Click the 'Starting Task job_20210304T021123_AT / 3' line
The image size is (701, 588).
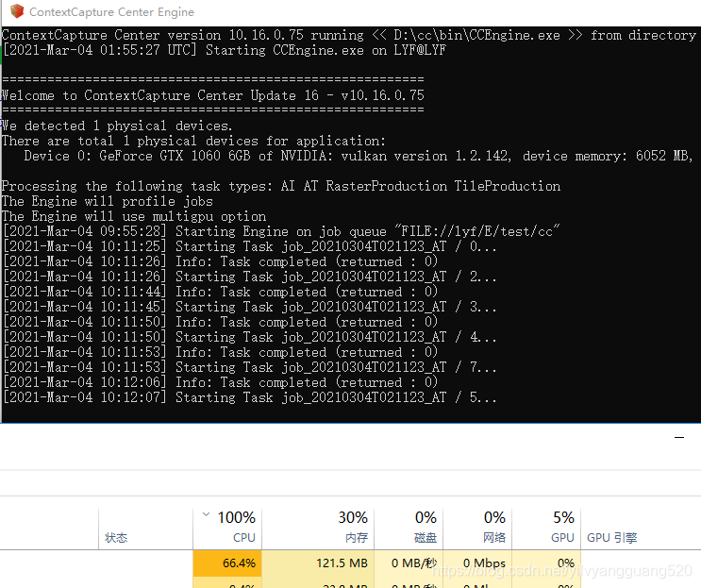point(250,307)
